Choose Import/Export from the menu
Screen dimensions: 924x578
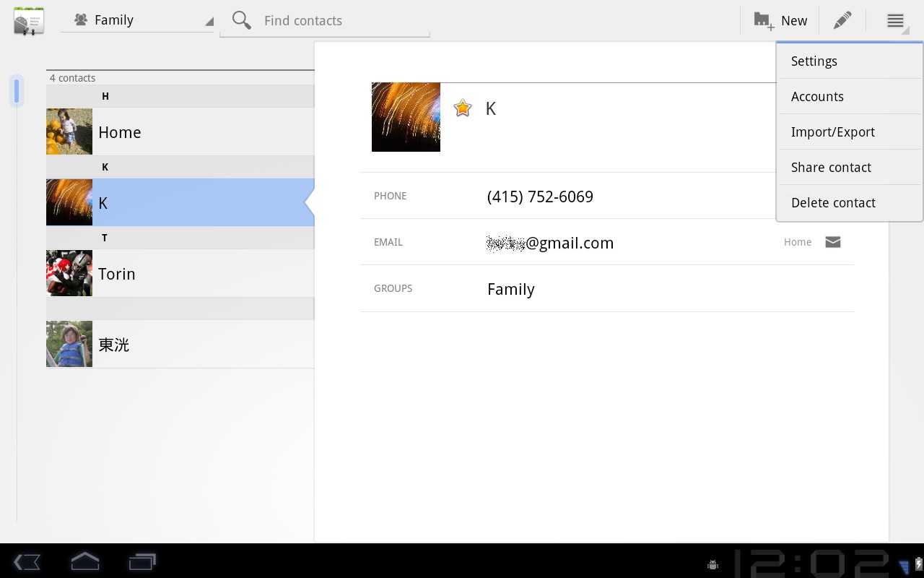[833, 131]
